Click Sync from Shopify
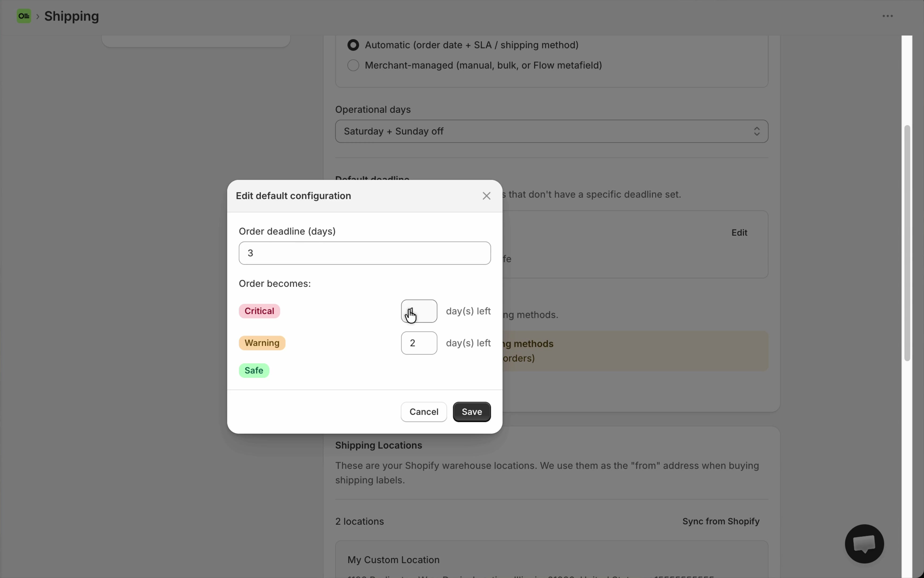This screenshot has width=924, height=578. pyautogui.click(x=721, y=522)
